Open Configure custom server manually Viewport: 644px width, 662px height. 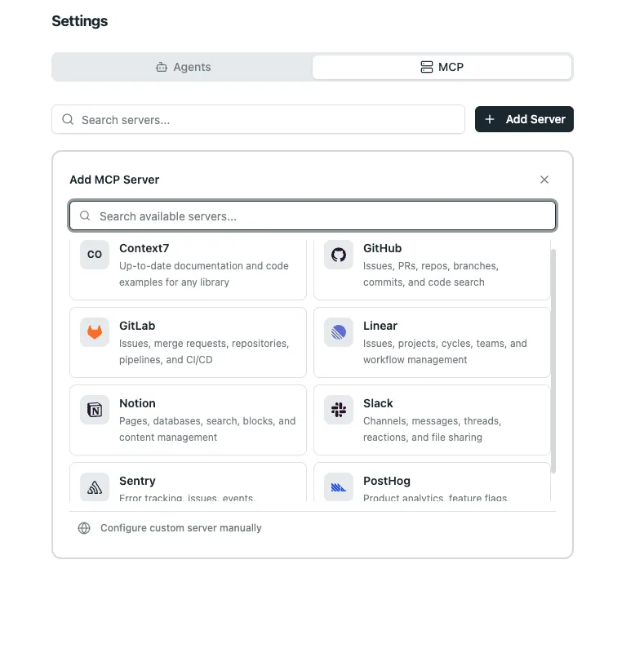click(x=180, y=528)
